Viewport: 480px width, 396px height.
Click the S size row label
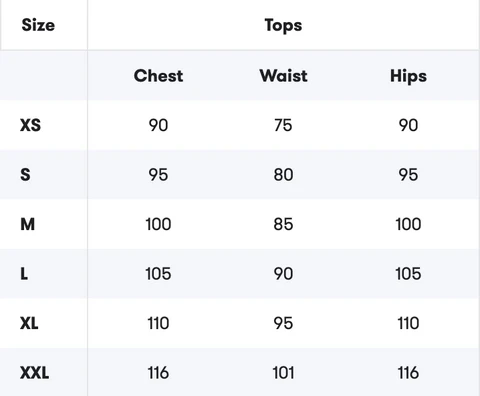click(25, 175)
